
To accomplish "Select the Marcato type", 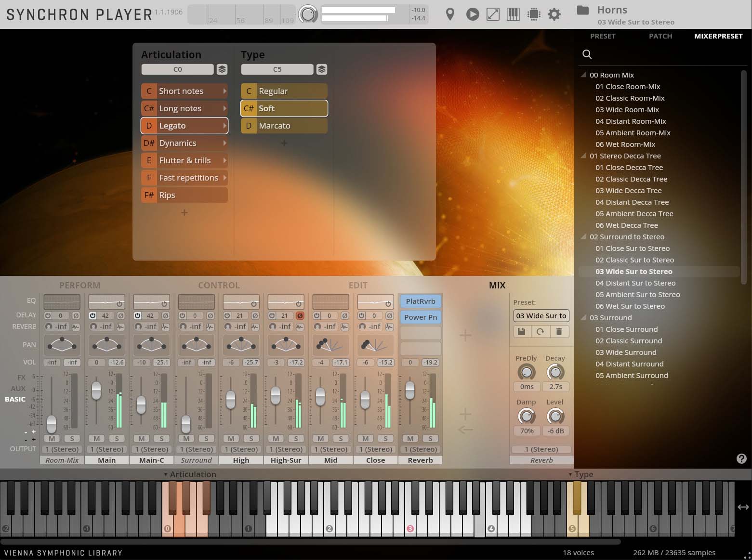I will click(x=284, y=126).
